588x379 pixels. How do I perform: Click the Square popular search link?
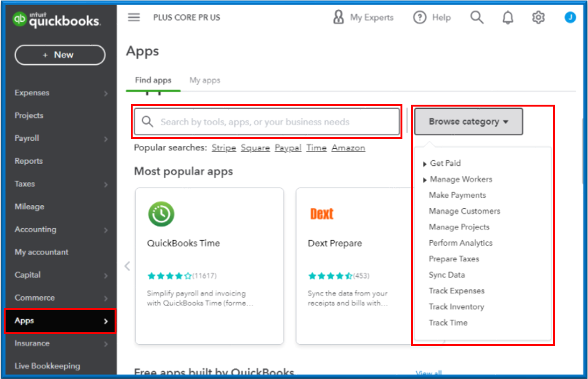pos(255,148)
